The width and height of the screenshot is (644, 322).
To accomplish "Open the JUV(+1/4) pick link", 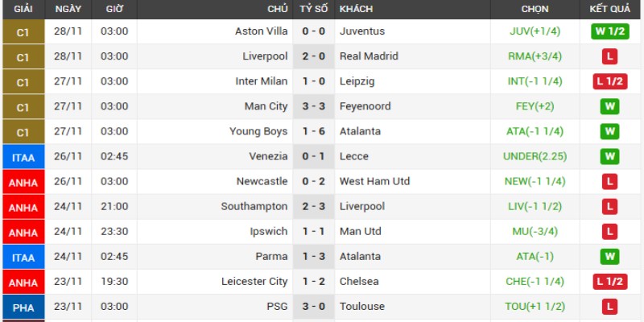I will [535, 31].
